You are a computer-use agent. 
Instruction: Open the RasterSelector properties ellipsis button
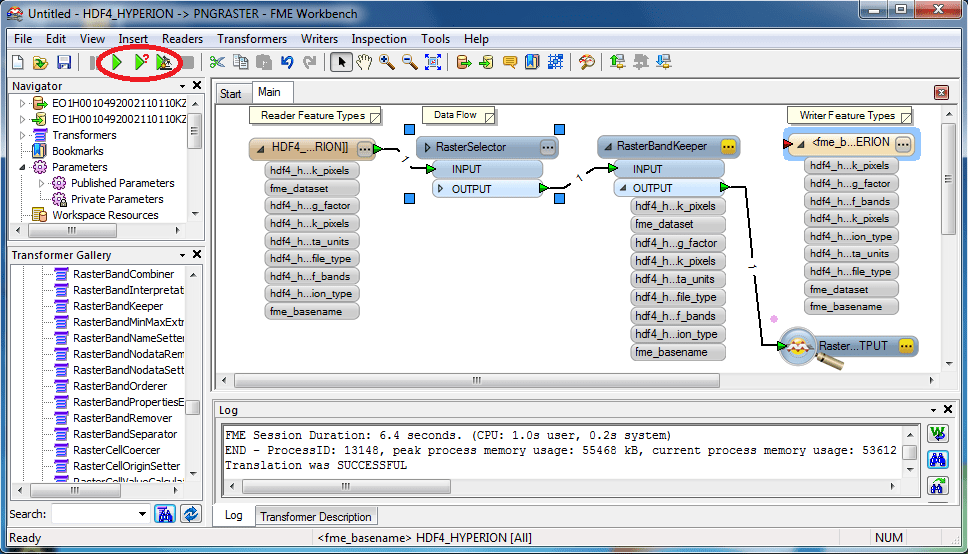(548, 147)
